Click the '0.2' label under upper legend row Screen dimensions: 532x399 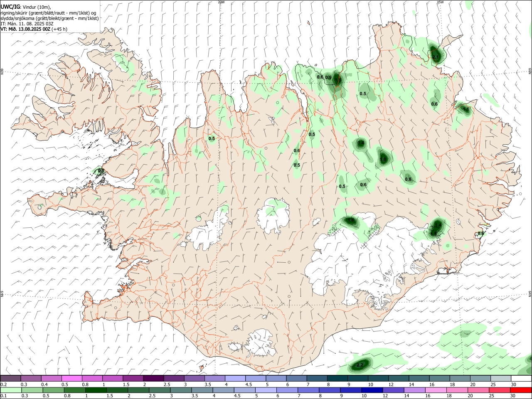4,384
